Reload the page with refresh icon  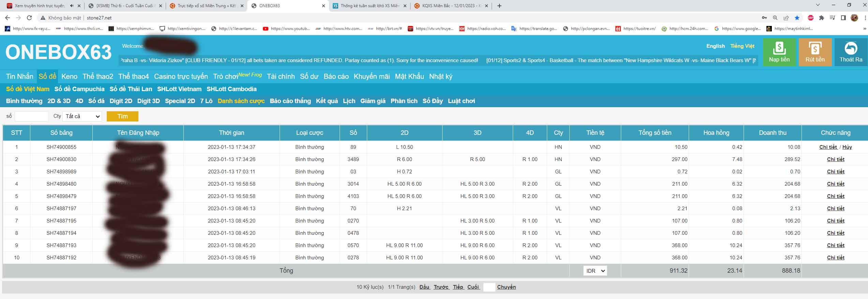coord(29,18)
